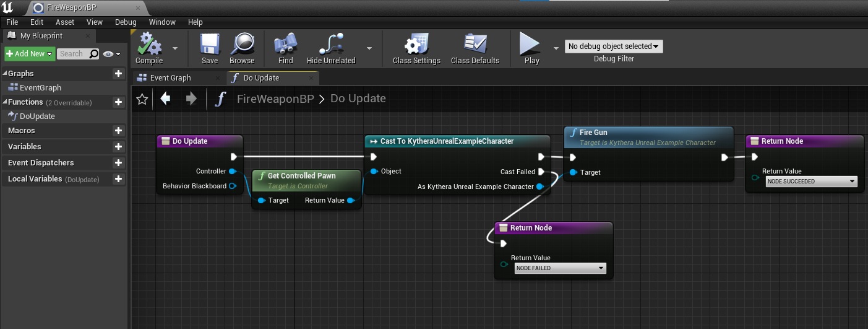Navigate back with left arrow
Image resolution: width=868 pixels, height=329 pixels.
(165, 99)
